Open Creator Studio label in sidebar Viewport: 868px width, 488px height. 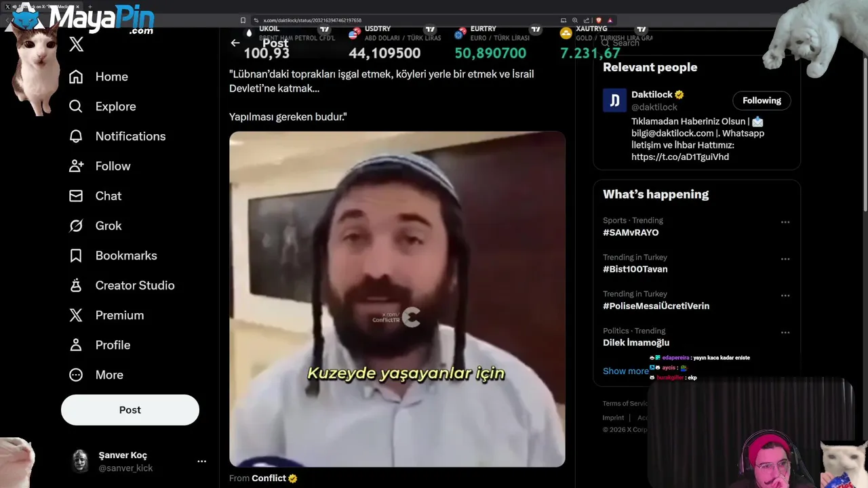tap(135, 285)
